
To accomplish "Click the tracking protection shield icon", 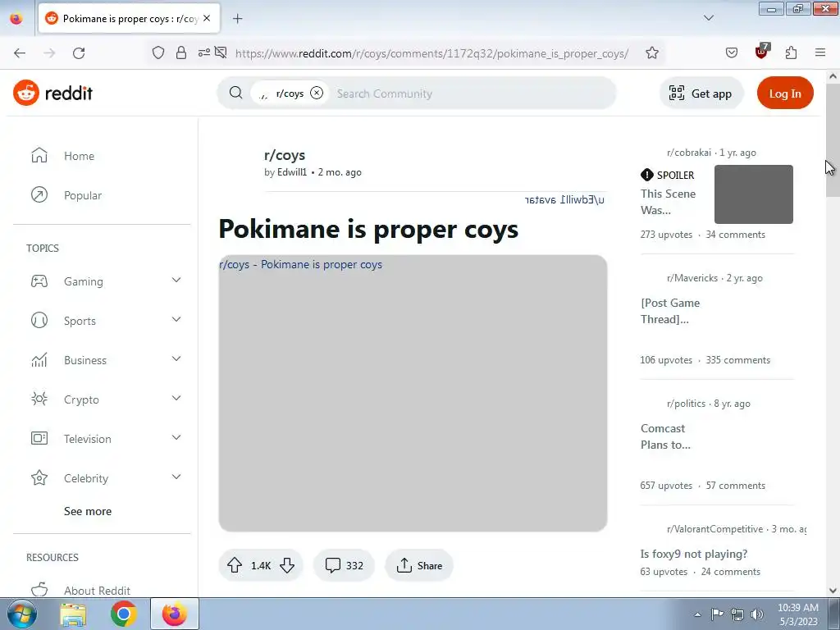I will (158, 52).
